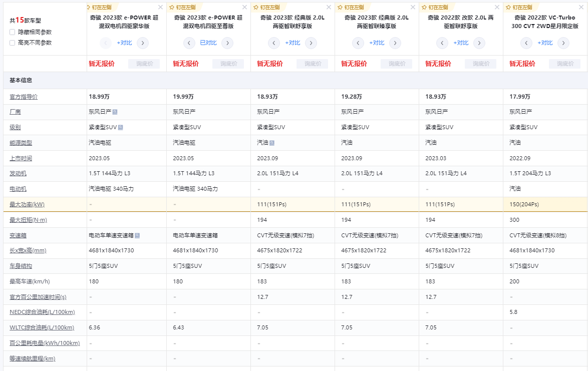The height and width of the screenshot is (371, 588).
Task: Remove the VC-Turbo 300 星月限定版 column with the X
Action: 581,7
